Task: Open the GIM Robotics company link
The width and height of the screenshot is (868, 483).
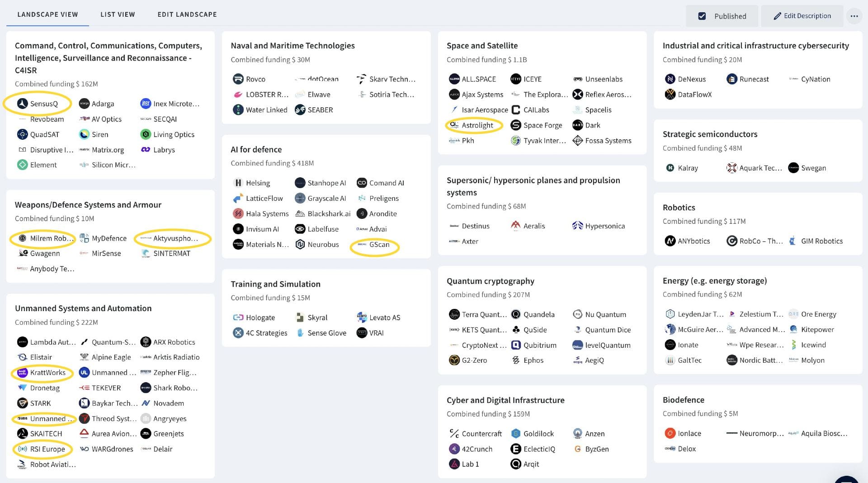Action: 822,241
